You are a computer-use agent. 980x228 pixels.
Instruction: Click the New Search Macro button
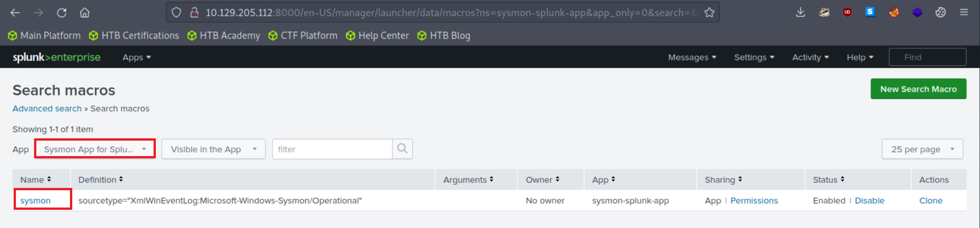[x=918, y=89]
